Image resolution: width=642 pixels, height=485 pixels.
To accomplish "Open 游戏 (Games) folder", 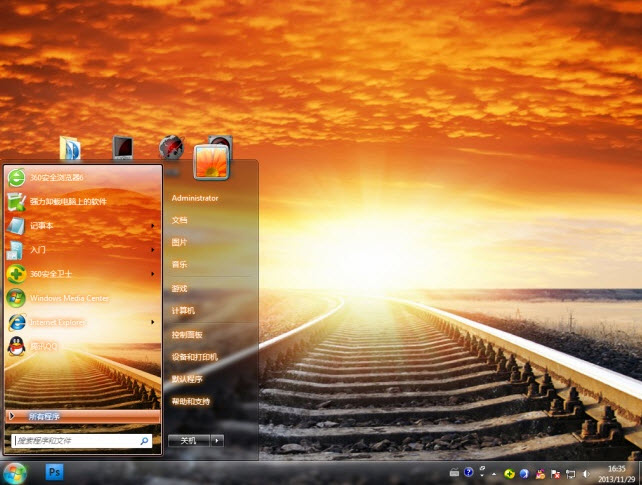I will (179, 289).
